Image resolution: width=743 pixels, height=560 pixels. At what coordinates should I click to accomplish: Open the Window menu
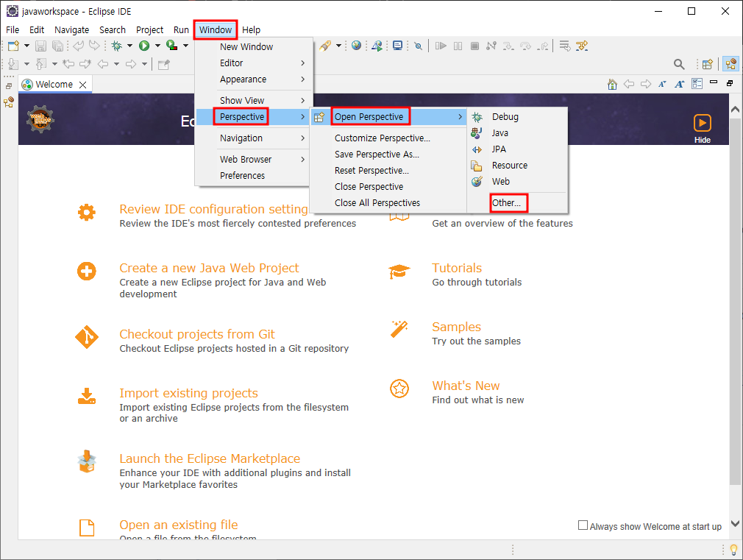[215, 30]
